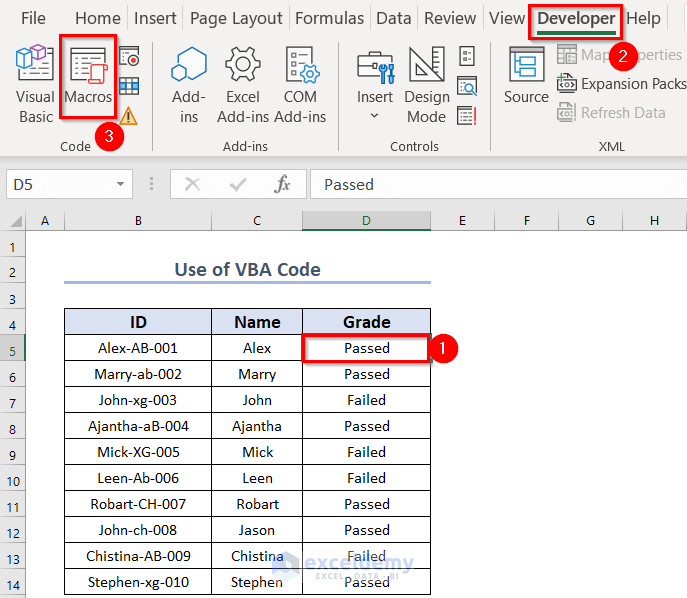Toggle Use Relative References icon
The image size is (687, 598).
coord(129,86)
